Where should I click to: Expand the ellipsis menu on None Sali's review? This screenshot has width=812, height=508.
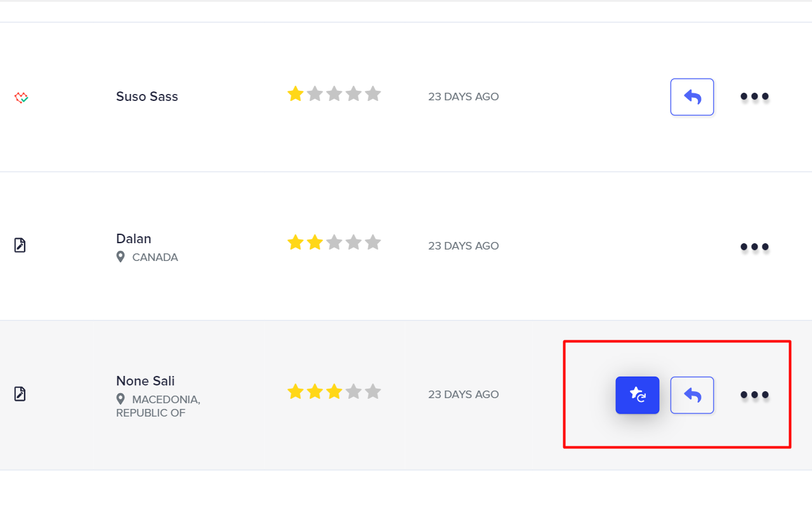[x=754, y=395]
